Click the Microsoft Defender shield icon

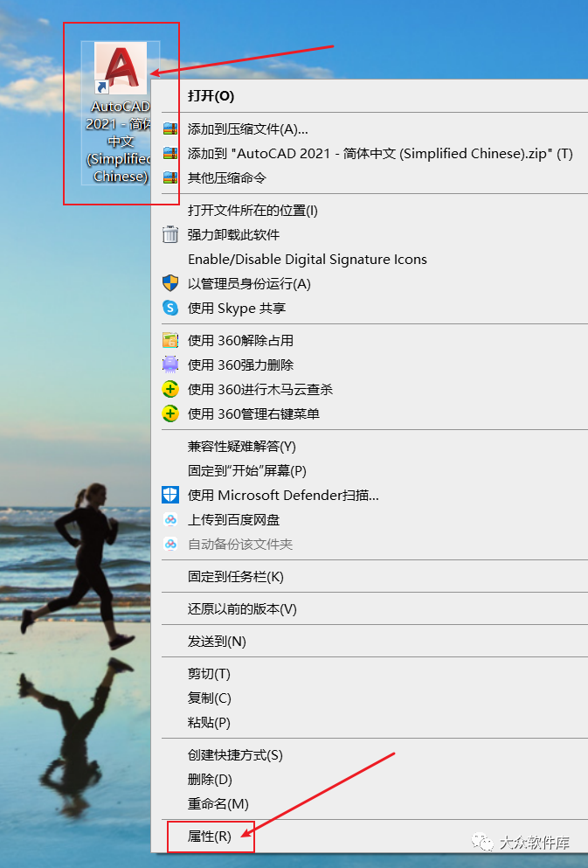pyautogui.click(x=170, y=495)
